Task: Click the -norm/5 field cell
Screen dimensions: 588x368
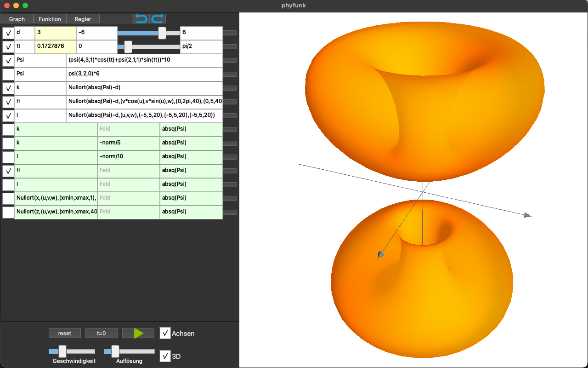Action: pyautogui.click(x=129, y=144)
